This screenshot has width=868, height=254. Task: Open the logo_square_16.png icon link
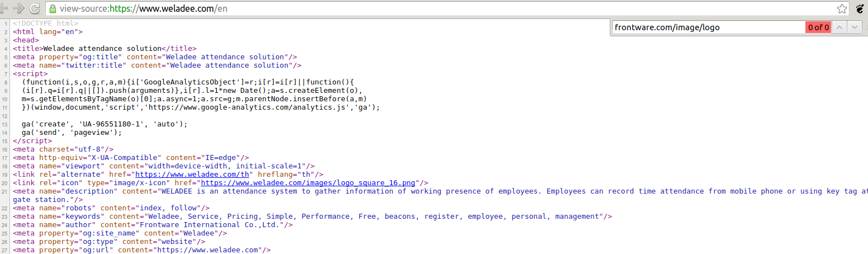[x=308, y=182]
